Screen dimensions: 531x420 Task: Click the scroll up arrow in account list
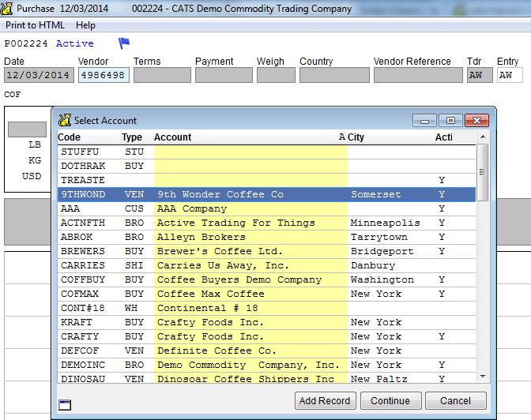click(x=483, y=137)
